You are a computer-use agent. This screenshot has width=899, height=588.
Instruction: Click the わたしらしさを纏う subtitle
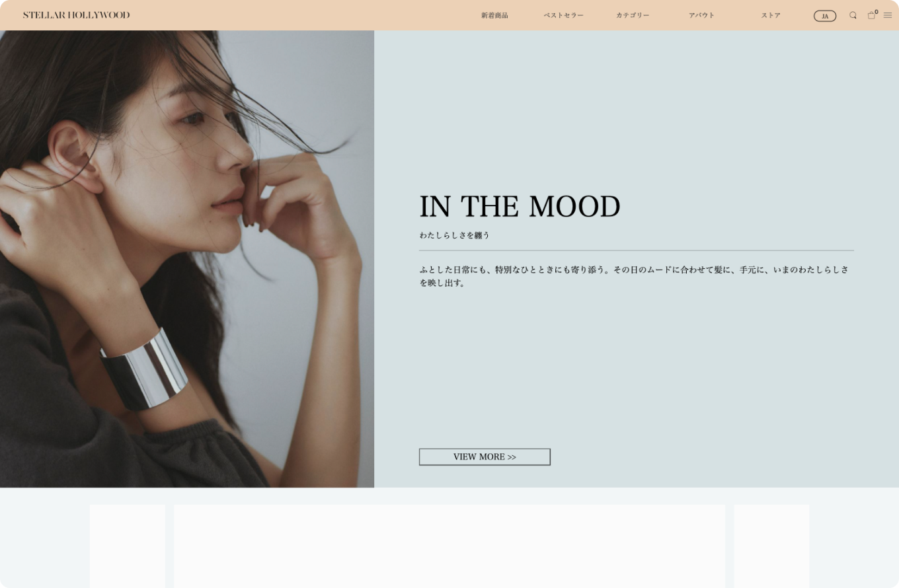click(x=454, y=235)
